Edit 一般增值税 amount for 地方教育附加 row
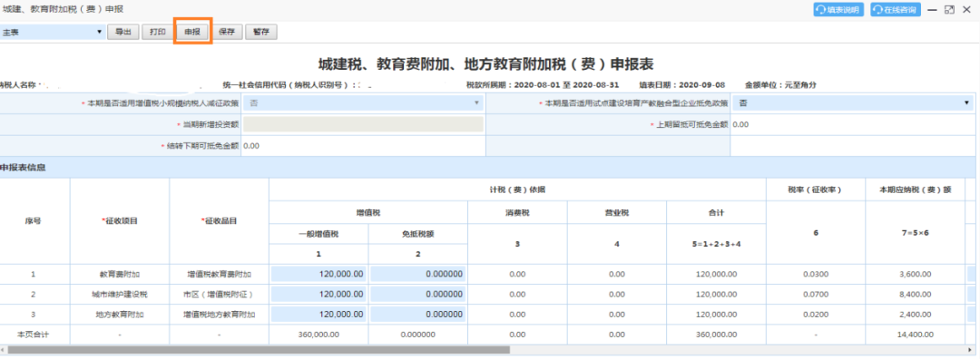The image size is (980, 359). (318, 314)
